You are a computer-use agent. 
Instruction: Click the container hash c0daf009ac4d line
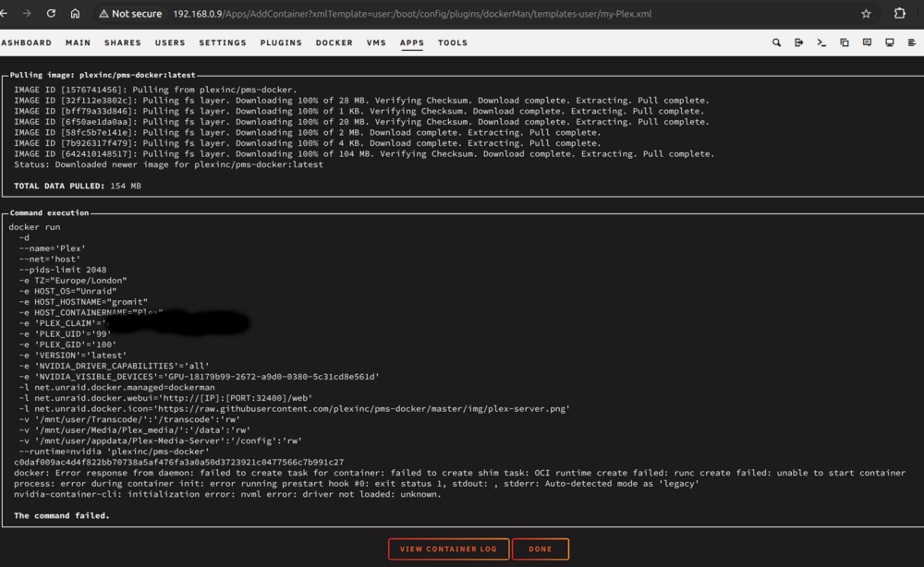(x=178, y=463)
